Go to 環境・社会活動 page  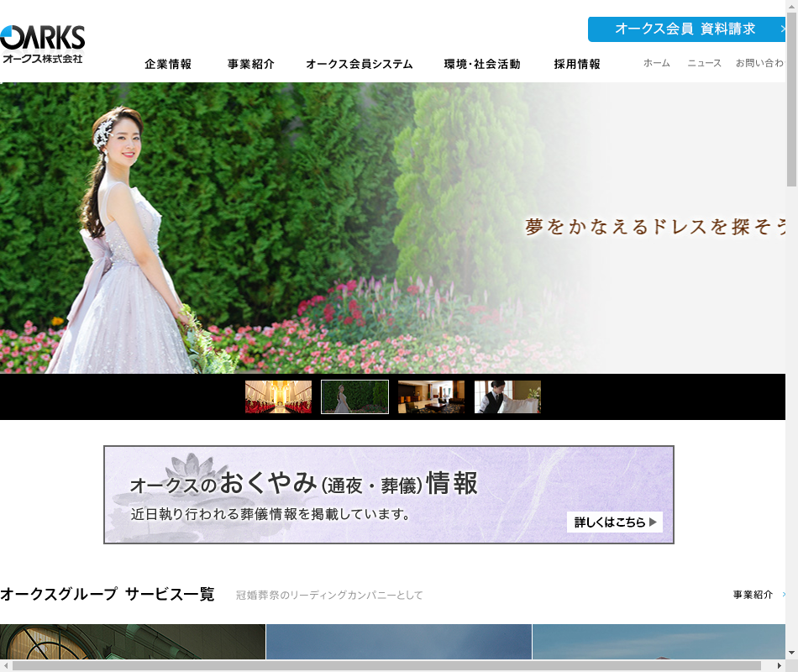[481, 64]
